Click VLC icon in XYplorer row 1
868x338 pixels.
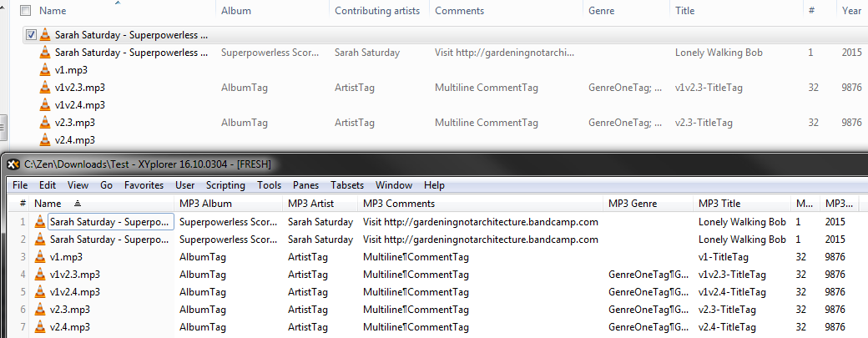40,222
